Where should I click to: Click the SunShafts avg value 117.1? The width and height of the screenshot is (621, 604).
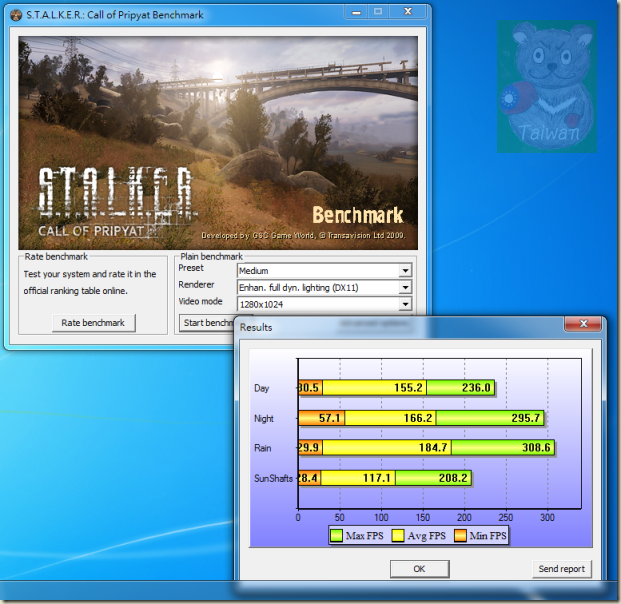point(377,478)
